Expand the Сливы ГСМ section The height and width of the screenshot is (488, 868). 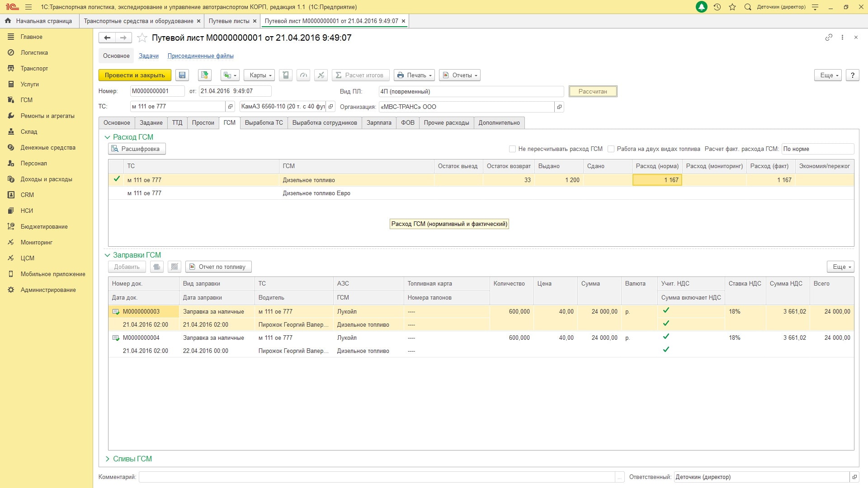108,459
